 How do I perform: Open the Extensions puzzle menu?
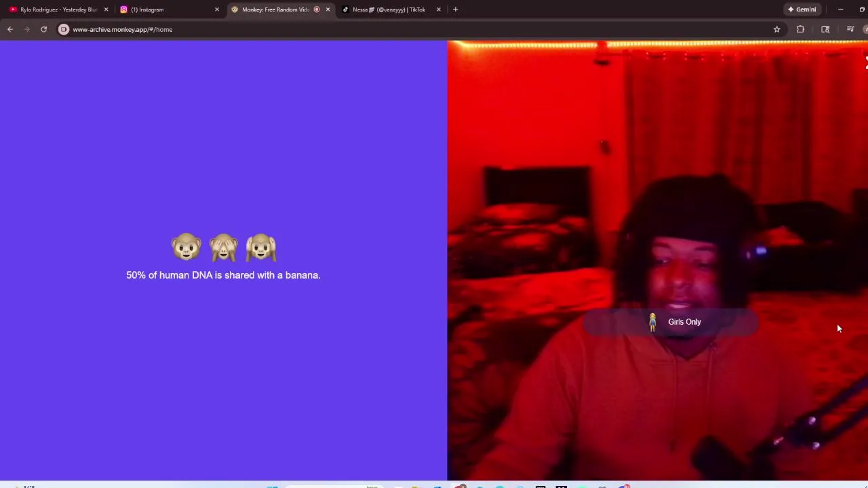click(800, 29)
